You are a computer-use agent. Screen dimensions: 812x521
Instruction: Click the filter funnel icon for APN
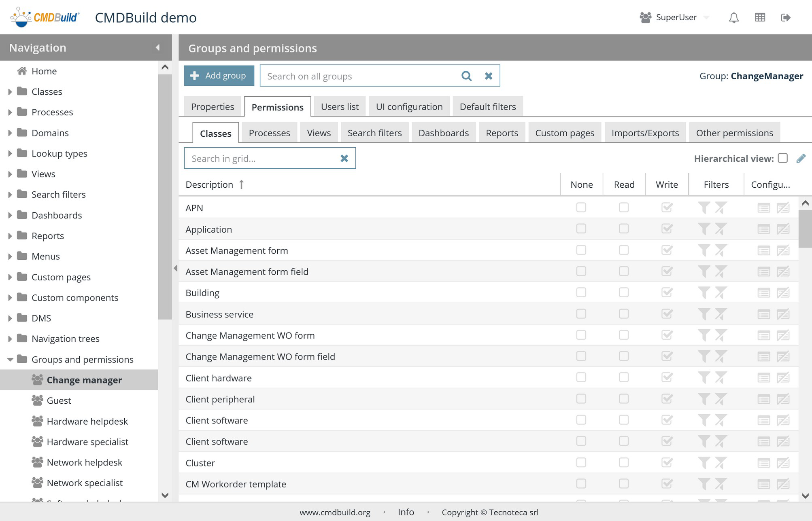pyautogui.click(x=704, y=208)
